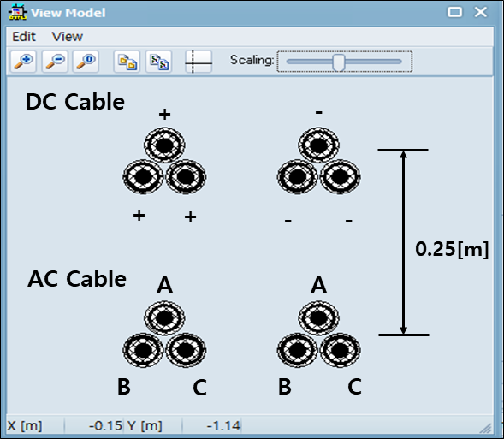Open the Edit menu
The image size is (504, 439).
24,37
